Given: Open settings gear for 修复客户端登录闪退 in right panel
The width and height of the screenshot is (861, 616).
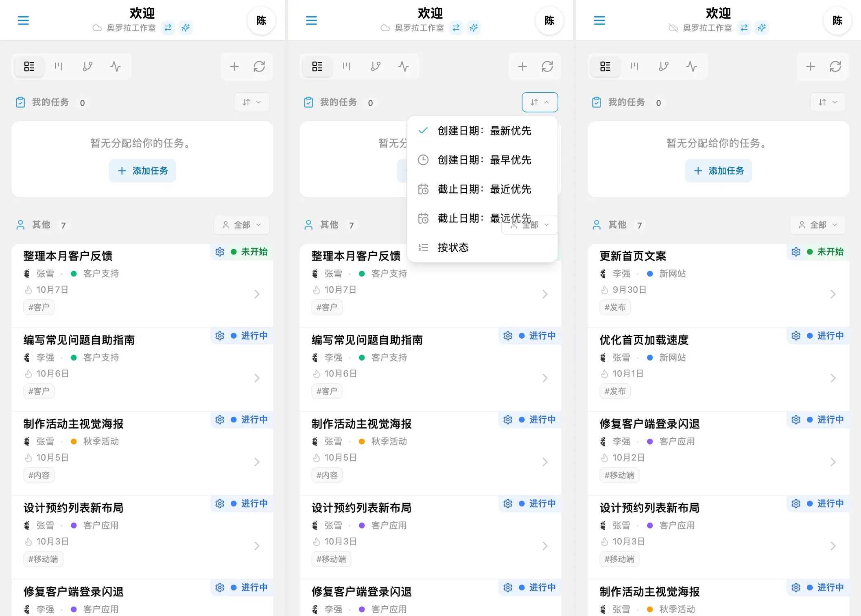Looking at the screenshot, I should 796,420.
